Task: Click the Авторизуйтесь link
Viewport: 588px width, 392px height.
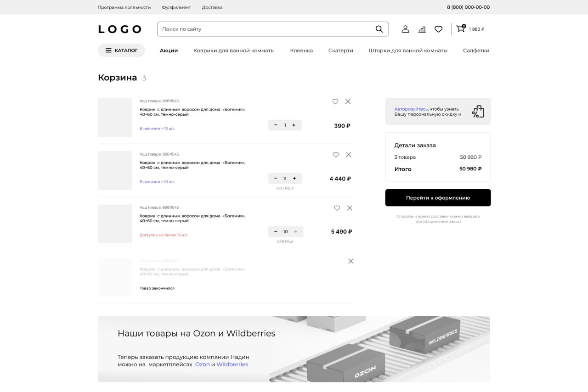Action: point(411,109)
